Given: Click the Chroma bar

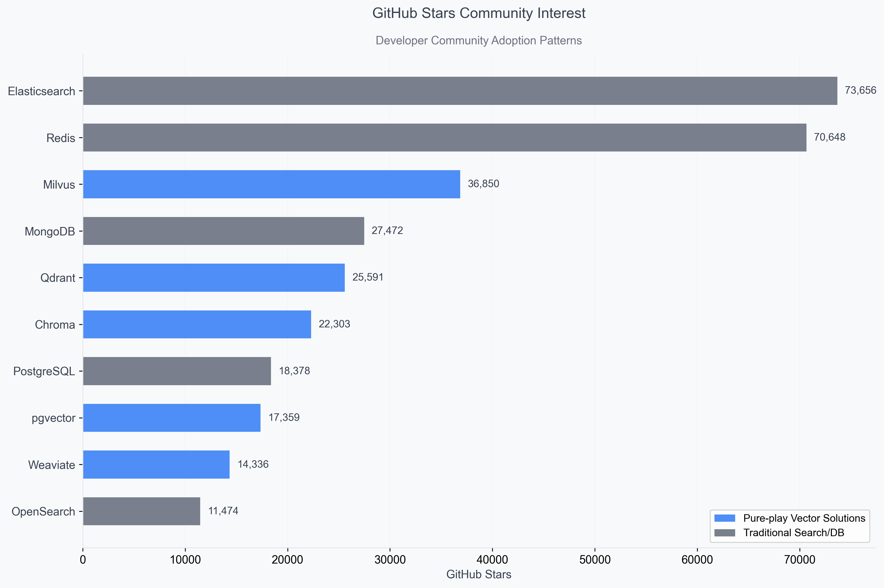Looking at the screenshot, I should point(197,324).
